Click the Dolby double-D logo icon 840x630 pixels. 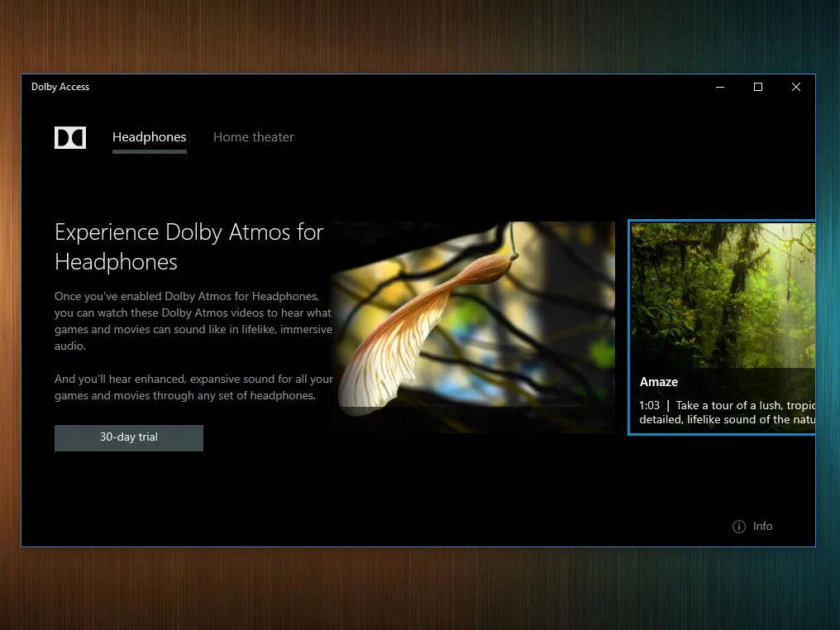pyautogui.click(x=70, y=138)
